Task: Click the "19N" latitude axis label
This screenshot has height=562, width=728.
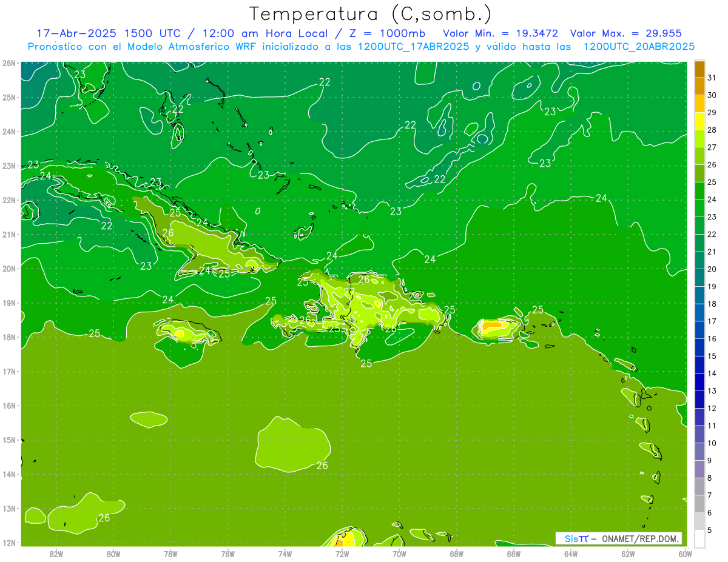Action: (8, 303)
